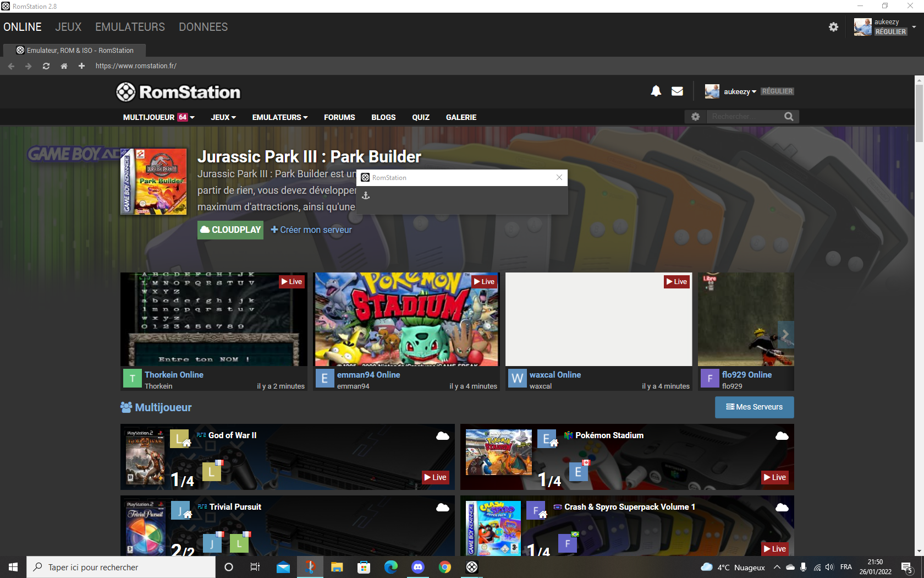Click the search magnifier icon
The height and width of the screenshot is (578, 924).
[789, 117]
